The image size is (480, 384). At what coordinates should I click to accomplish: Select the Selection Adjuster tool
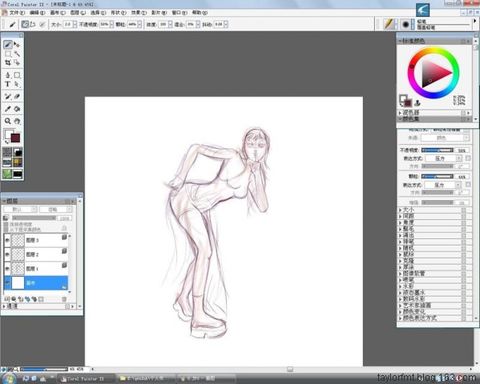point(17,62)
